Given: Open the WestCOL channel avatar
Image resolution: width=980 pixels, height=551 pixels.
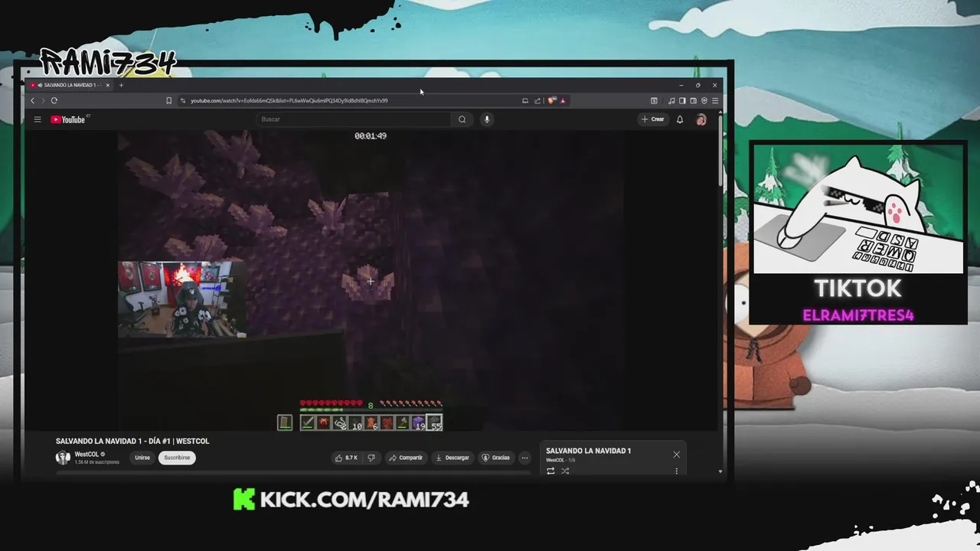Looking at the screenshot, I should pos(63,458).
